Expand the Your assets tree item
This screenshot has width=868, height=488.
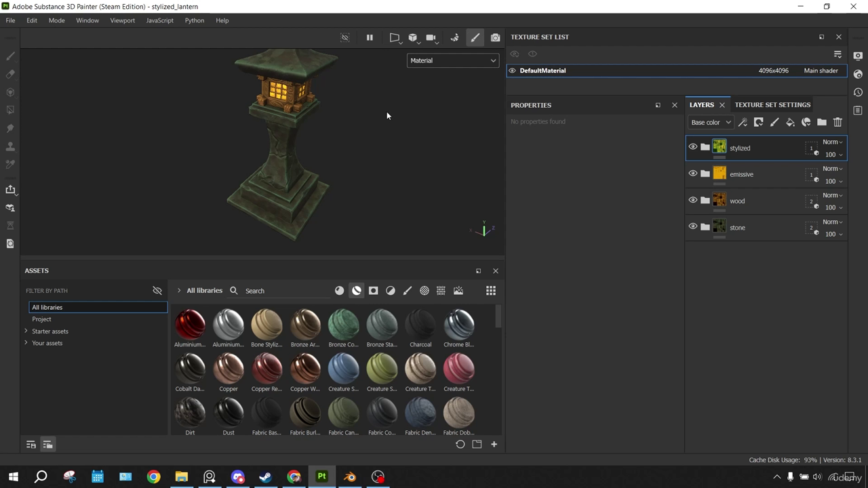pyautogui.click(x=26, y=342)
